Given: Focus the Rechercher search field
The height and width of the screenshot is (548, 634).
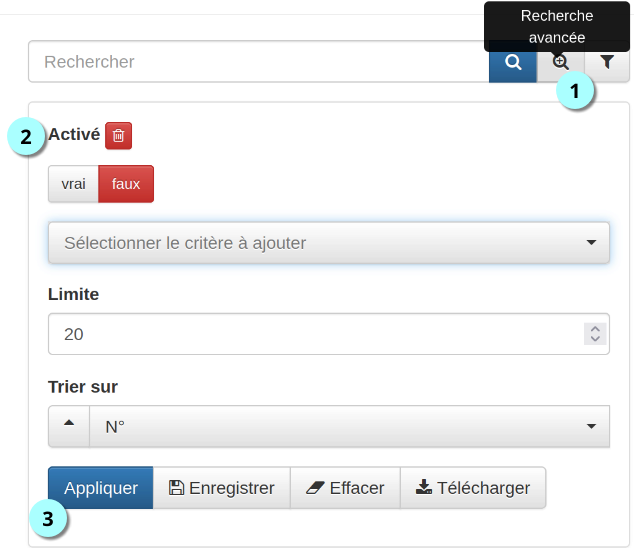Looking at the screenshot, I should (x=258, y=62).
